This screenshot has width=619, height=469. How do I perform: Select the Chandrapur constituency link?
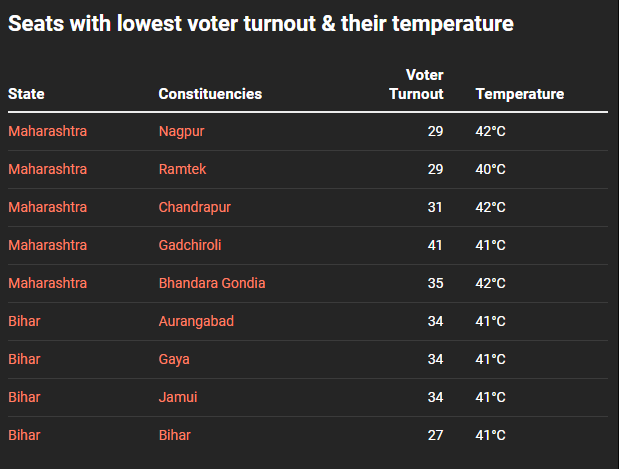coord(194,207)
